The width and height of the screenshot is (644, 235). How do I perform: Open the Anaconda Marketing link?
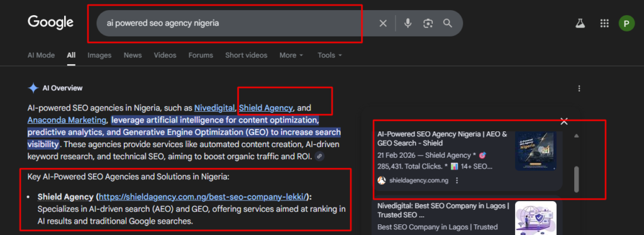pos(67,120)
